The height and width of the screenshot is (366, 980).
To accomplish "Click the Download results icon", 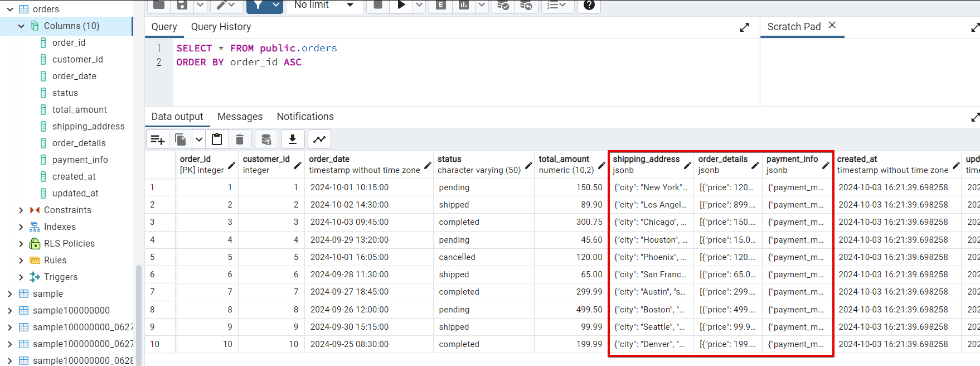I will point(293,139).
